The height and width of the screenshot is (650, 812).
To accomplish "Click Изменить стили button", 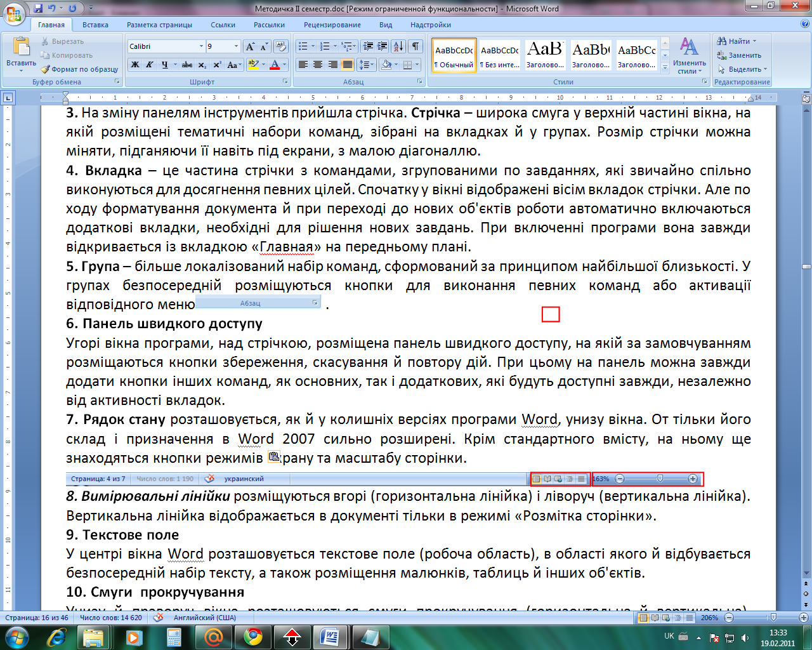I will (689, 56).
